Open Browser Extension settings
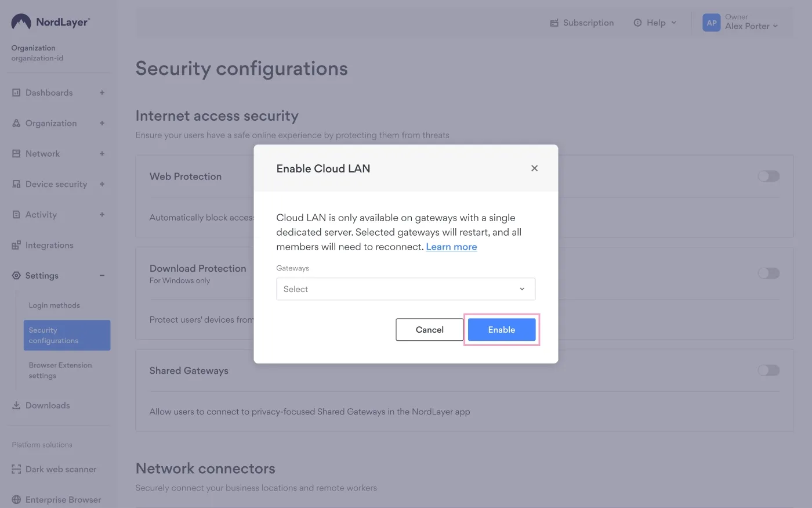The image size is (812, 508). pos(60,370)
